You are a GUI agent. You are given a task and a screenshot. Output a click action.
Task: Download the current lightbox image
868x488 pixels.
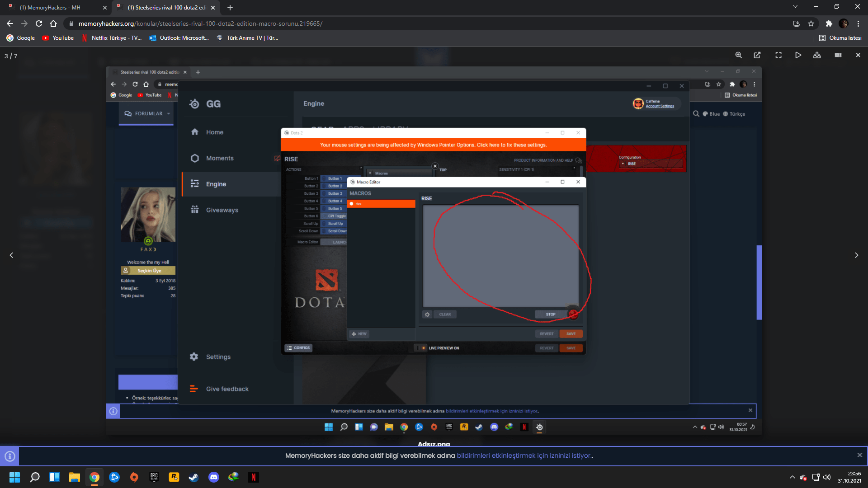[x=817, y=55]
